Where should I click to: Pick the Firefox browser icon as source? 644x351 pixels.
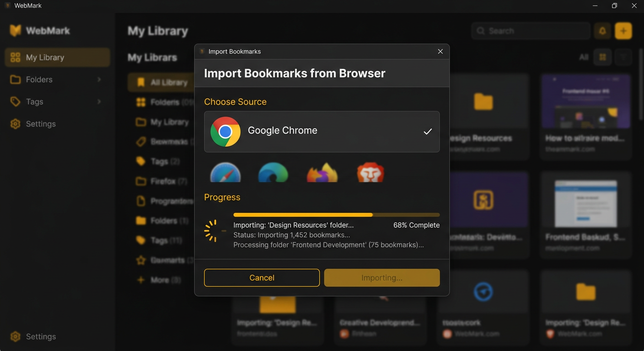coord(322,173)
